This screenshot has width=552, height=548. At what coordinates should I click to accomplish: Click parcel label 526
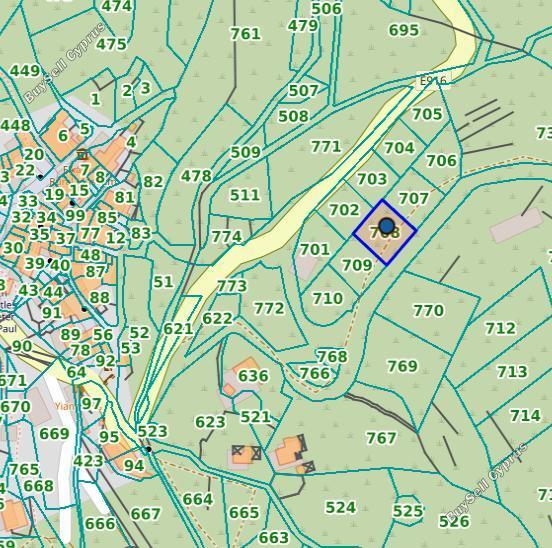pos(454,521)
